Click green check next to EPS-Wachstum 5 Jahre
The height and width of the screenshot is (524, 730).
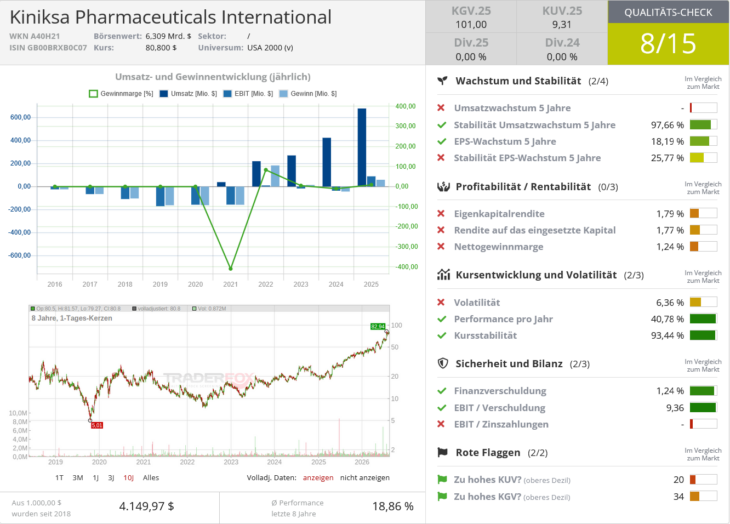tap(442, 141)
